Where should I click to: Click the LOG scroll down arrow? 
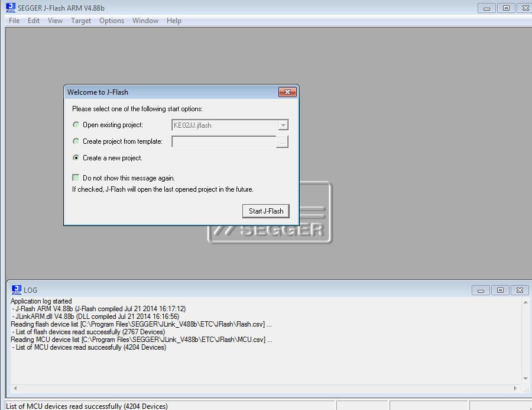click(x=525, y=379)
